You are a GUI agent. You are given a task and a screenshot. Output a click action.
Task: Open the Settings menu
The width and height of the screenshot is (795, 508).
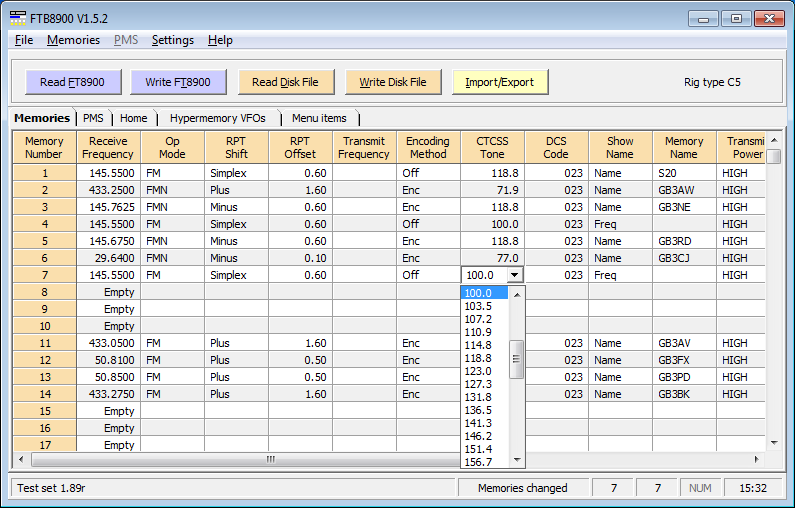(172, 40)
